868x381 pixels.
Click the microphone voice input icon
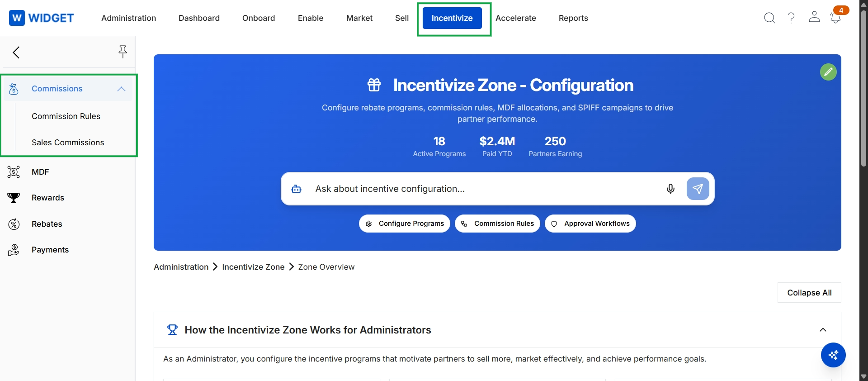click(670, 189)
